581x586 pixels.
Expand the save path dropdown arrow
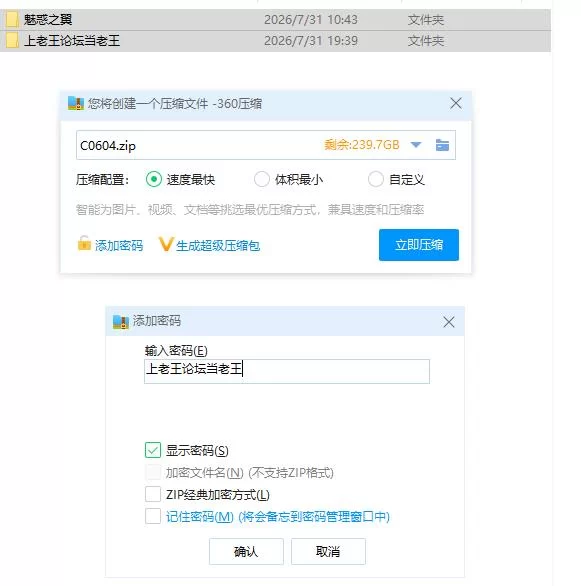point(416,145)
